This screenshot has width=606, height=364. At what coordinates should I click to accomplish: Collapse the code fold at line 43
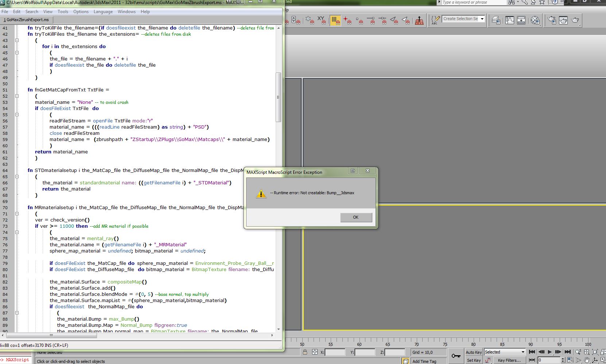coord(17,40)
